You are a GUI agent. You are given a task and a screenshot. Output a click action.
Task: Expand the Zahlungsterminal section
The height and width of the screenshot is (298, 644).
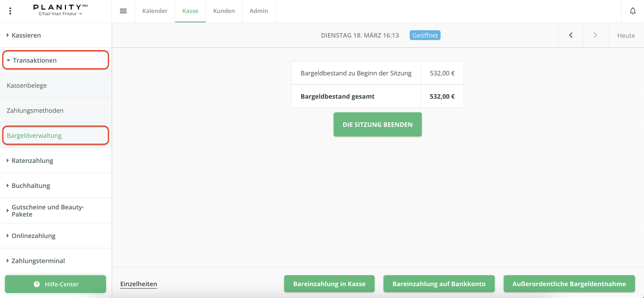click(38, 261)
